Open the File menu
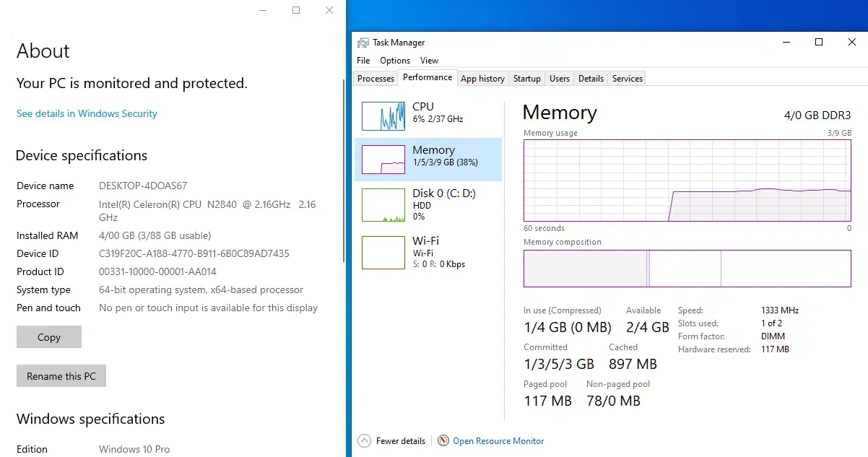Image resolution: width=868 pixels, height=457 pixels. (363, 61)
